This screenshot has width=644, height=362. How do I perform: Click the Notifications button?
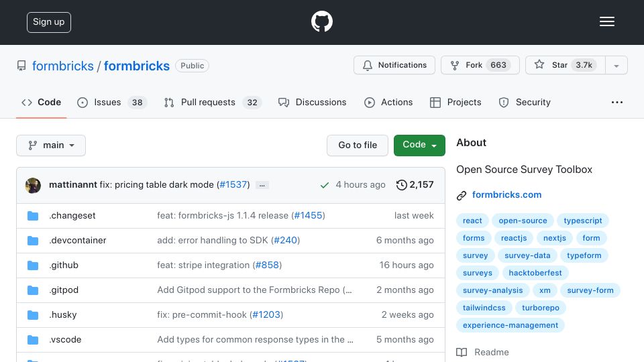[394, 65]
